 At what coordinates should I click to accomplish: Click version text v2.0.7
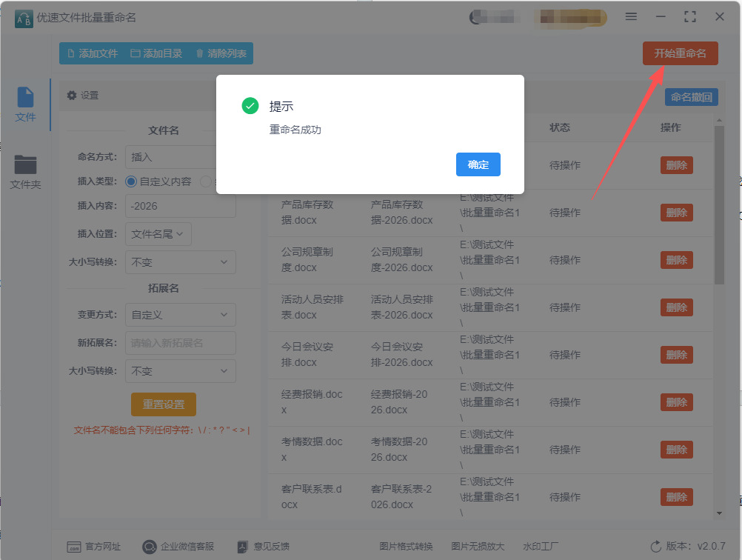click(x=710, y=546)
